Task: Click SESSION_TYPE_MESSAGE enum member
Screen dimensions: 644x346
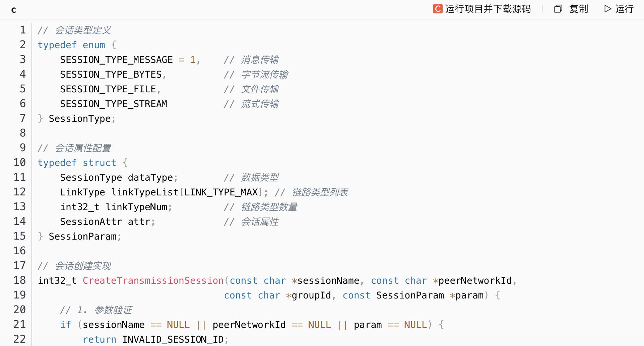Action: click(x=116, y=60)
